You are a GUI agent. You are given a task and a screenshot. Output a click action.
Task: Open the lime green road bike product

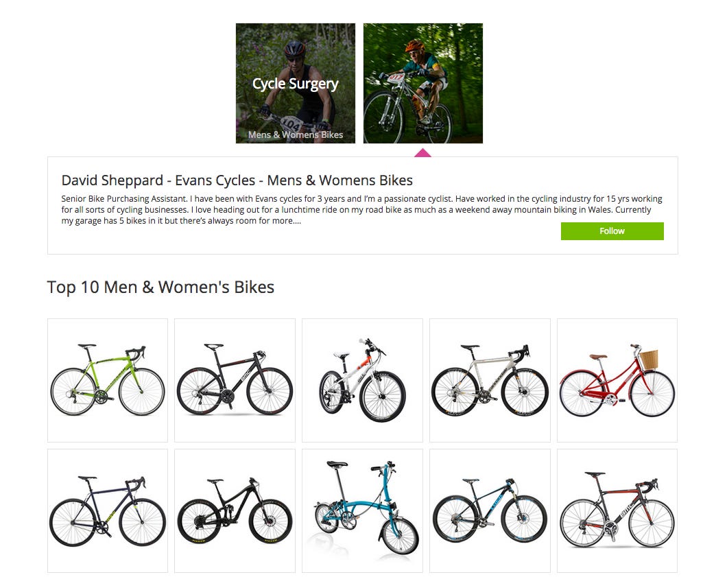pos(108,380)
